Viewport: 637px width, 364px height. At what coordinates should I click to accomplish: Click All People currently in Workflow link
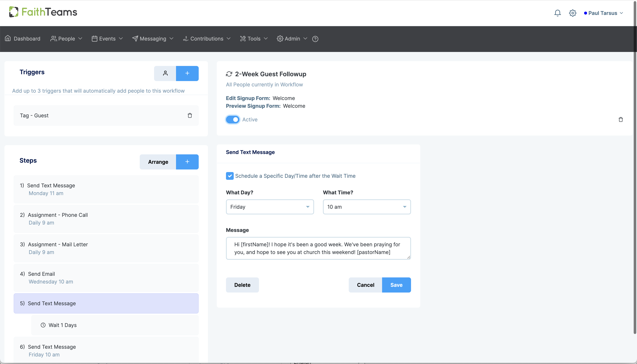point(264,85)
